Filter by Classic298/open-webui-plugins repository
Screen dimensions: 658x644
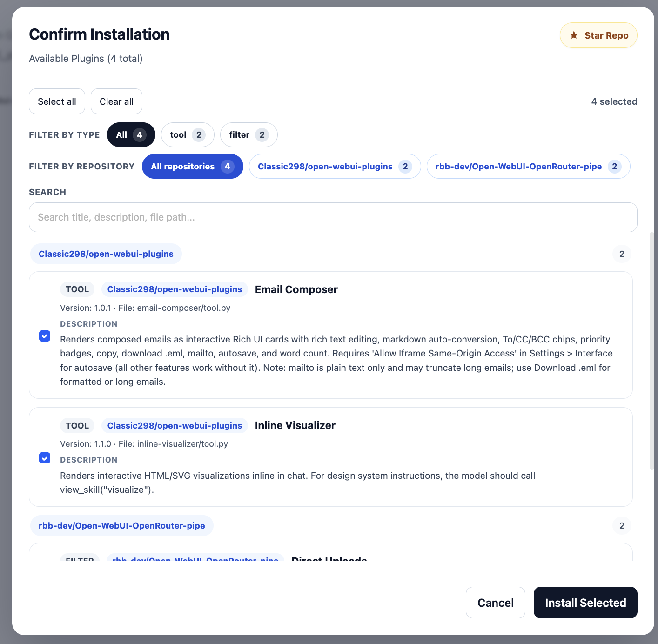tap(334, 166)
